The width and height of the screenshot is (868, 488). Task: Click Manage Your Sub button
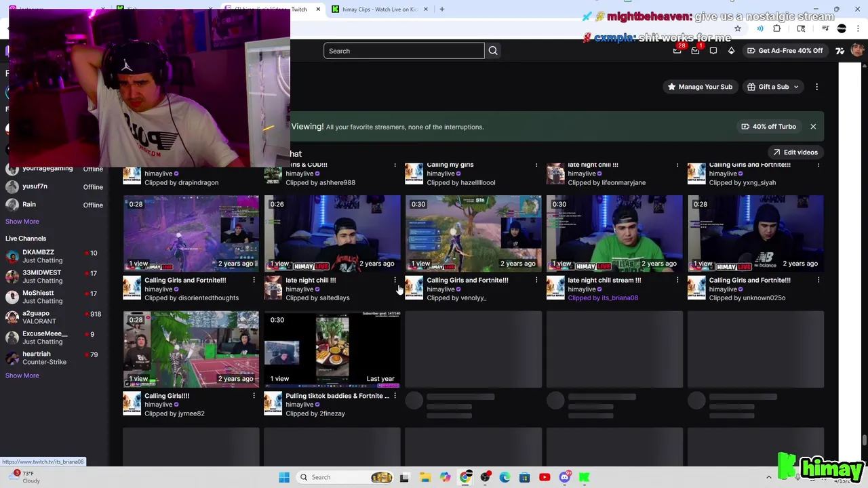point(700,87)
